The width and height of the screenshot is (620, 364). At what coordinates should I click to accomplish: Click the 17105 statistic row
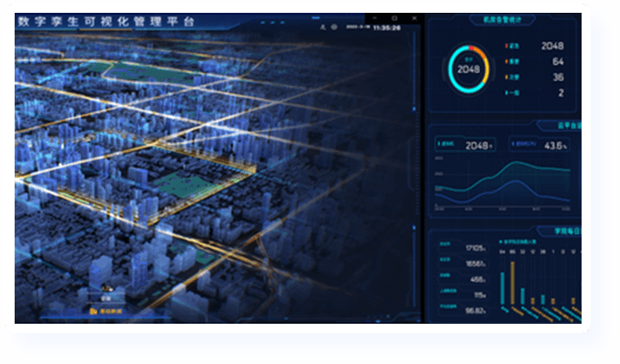pyautogui.click(x=463, y=247)
